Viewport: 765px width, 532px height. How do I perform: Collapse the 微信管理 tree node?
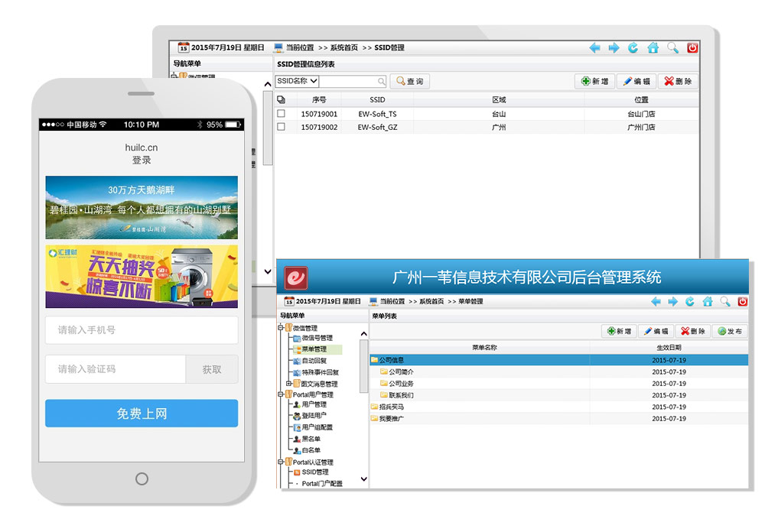281,328
